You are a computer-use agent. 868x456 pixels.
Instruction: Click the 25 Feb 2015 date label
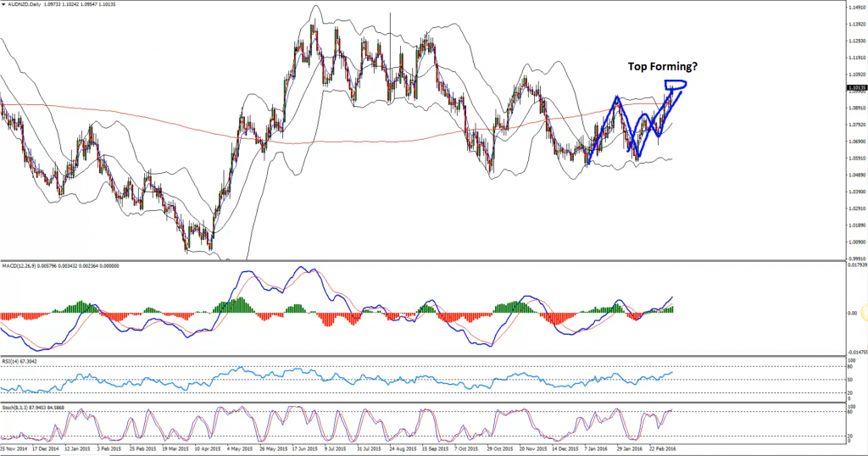click(x=142, y=449)
